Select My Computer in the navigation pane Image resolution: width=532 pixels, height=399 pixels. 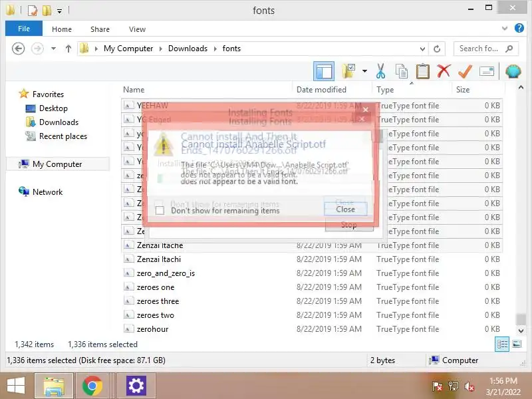[57, 164]
